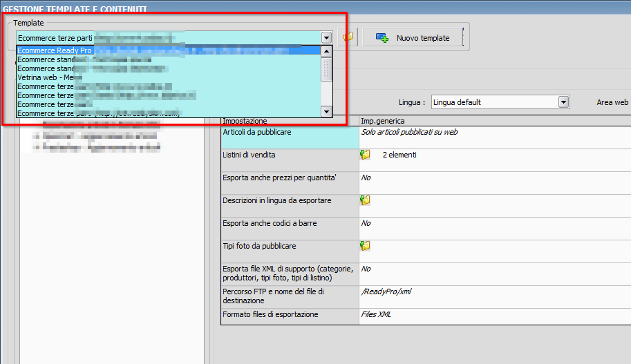Open the Listini di vendita folder icon
This screenshot has width=631, height=364.
pyautogui.click(x=365, y=155)
